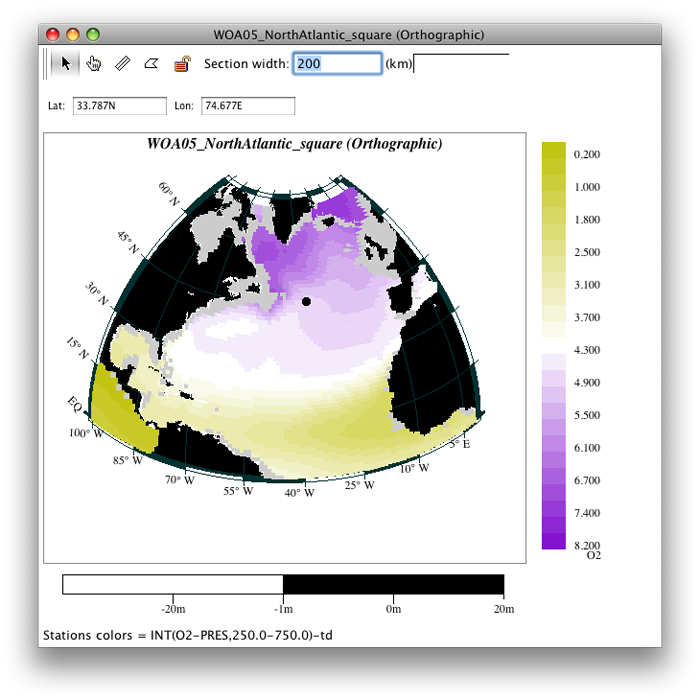Click the green zoom window button

coord(93,35)
